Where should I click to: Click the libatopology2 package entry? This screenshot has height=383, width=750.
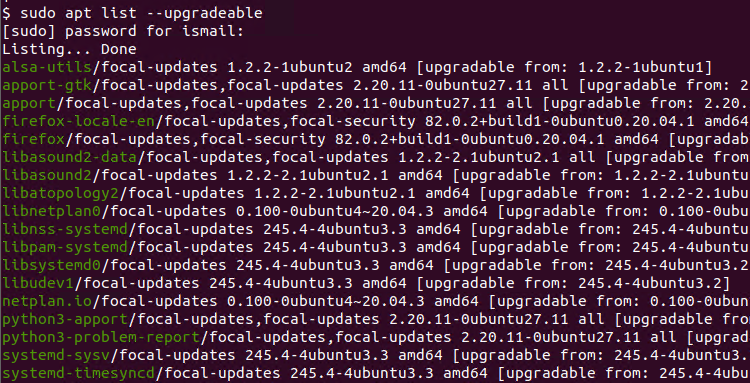click(x=60, y=193)
